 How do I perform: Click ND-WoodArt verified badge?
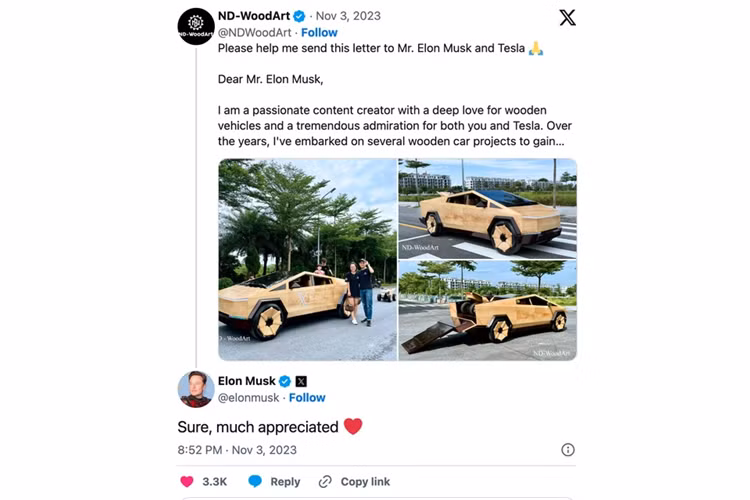(299, 16)
